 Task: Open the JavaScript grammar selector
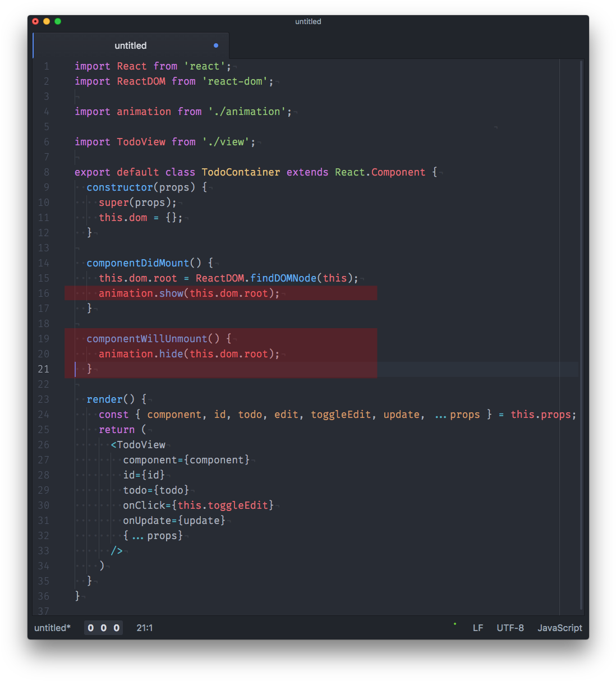tap(559, 628)
